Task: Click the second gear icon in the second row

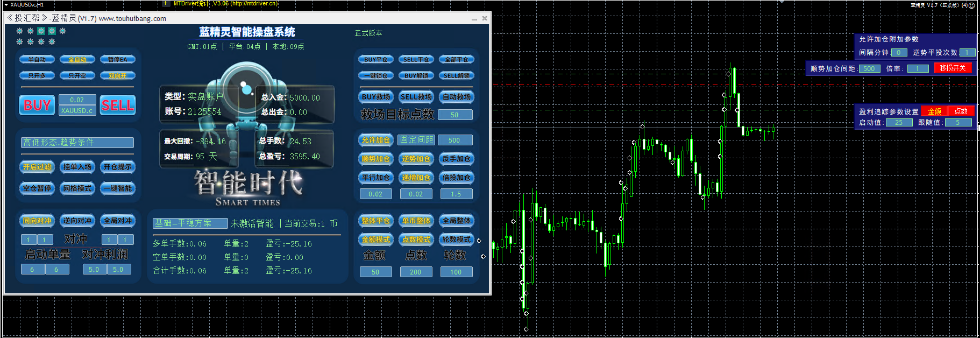Action: (x=30, y=41)
